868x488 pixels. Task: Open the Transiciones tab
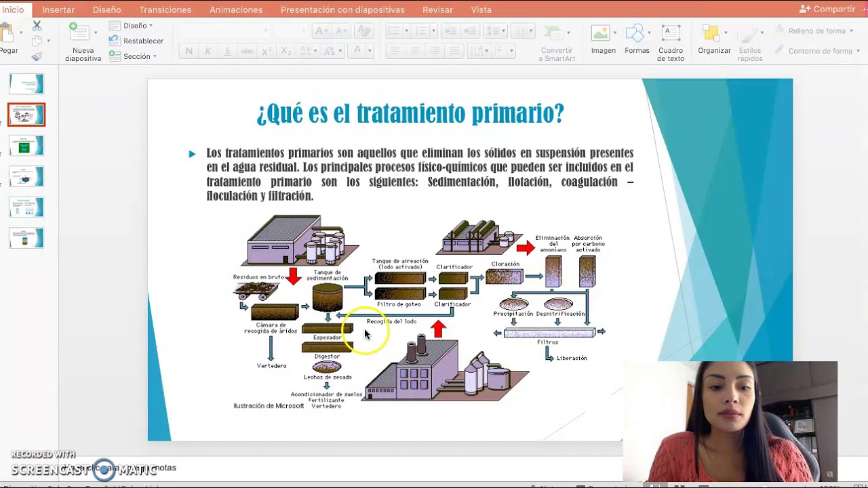pos(165,9)
